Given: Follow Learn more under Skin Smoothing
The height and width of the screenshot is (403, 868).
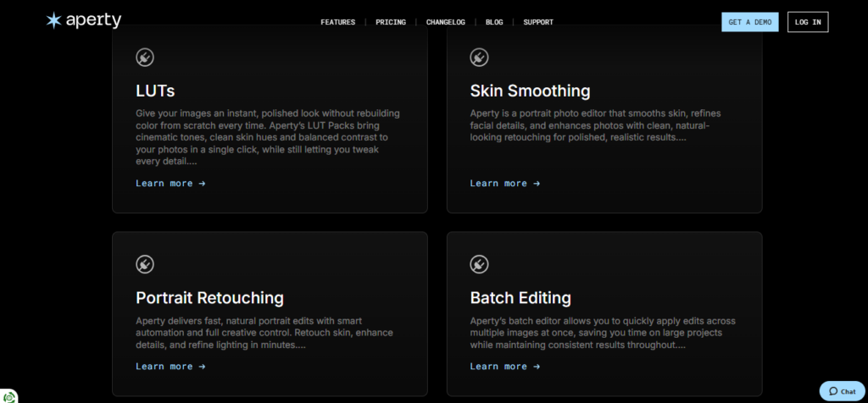Looking at the screenshot, I should pyautogui.click(x=504, y=183).
